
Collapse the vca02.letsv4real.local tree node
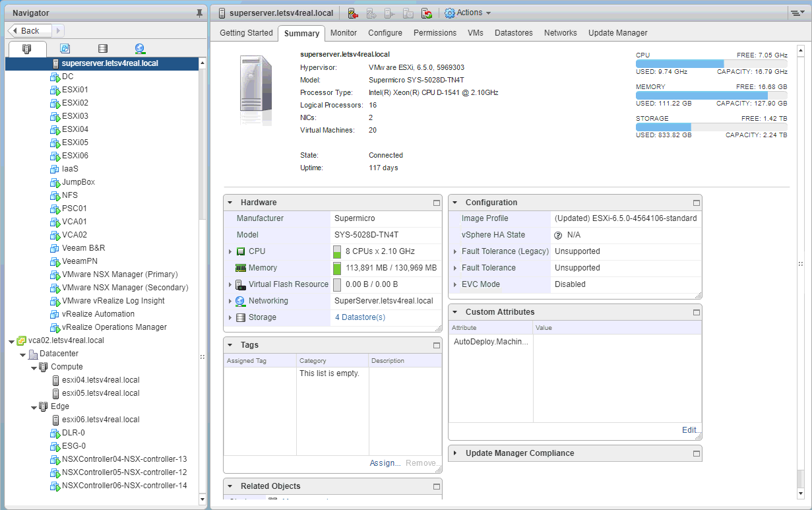pos(12,341)
